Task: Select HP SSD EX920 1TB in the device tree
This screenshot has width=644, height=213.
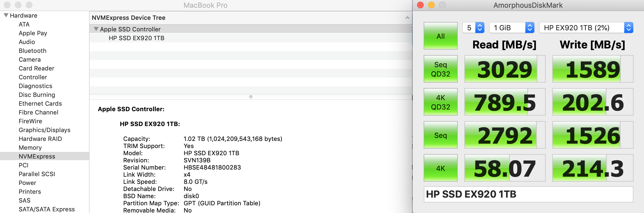Action: [x=251, y=38]
